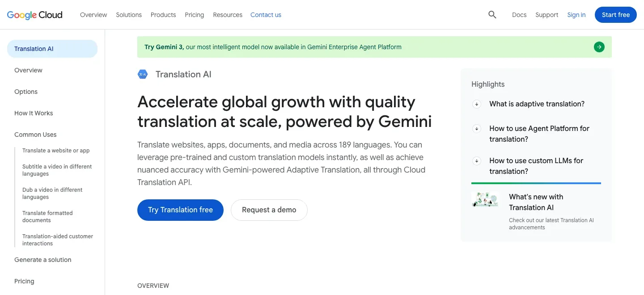The height and width of the screenshot is (295, 644).
Task: Jump to How It Works section
Action: [34, 113]
